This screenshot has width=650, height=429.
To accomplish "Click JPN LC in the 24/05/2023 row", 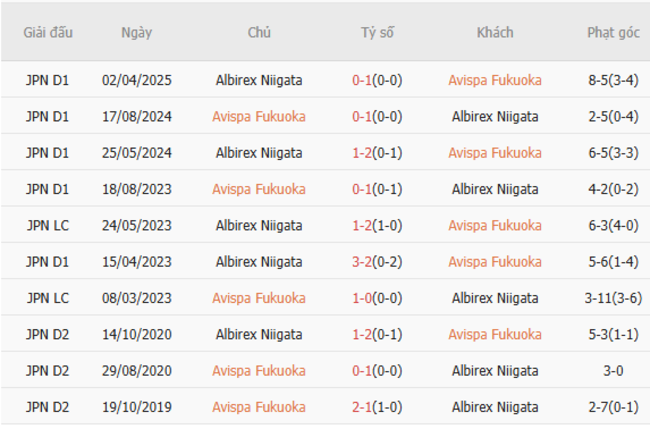I will pyautogui.click(x=47, y=225).
